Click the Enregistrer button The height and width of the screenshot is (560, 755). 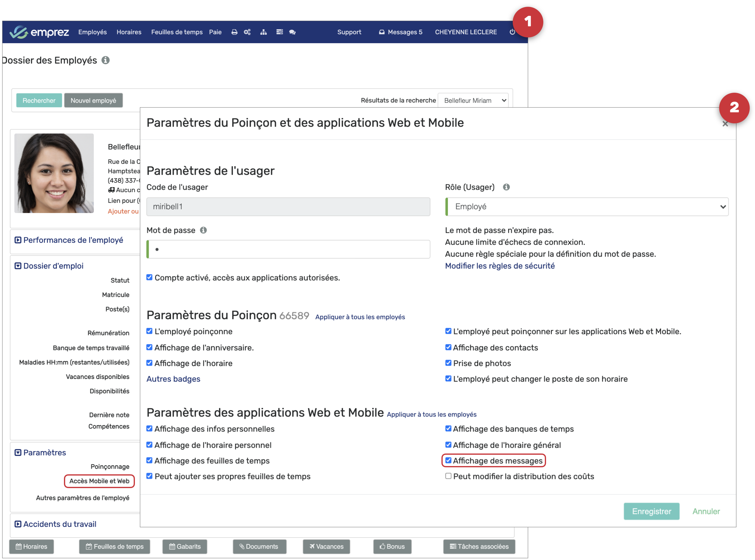click(651, 511)
